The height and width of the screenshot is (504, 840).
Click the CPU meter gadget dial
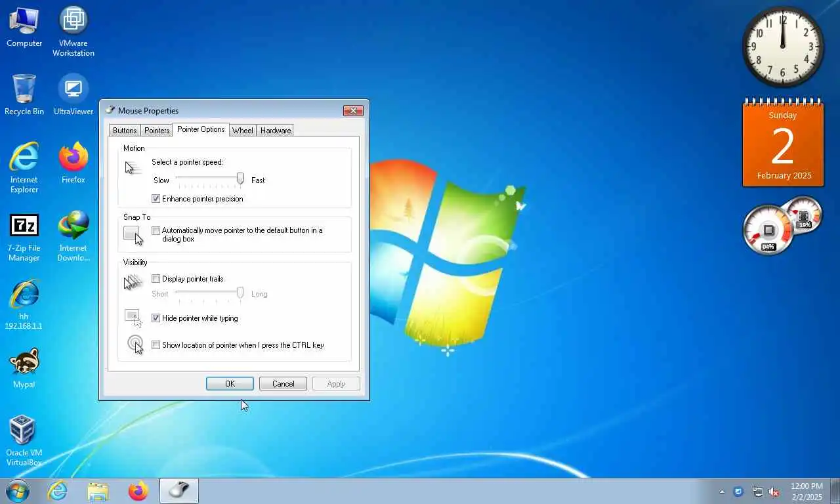tap(768, 230)
